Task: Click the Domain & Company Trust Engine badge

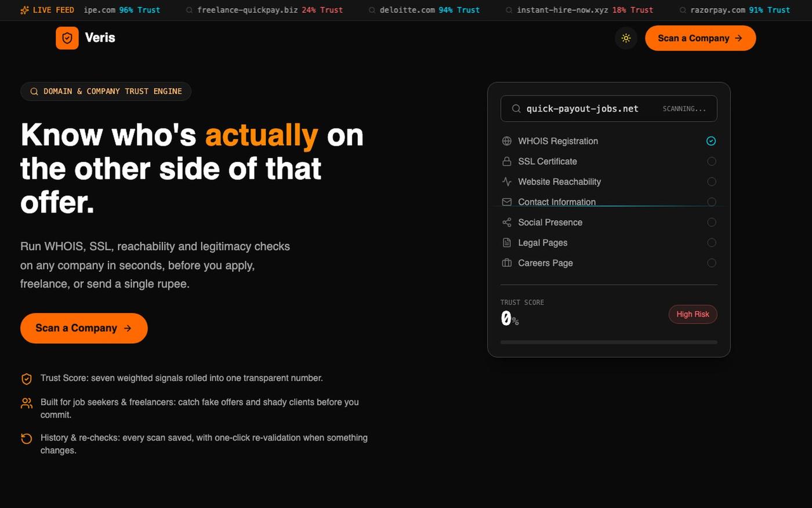Action: [106, 91]
